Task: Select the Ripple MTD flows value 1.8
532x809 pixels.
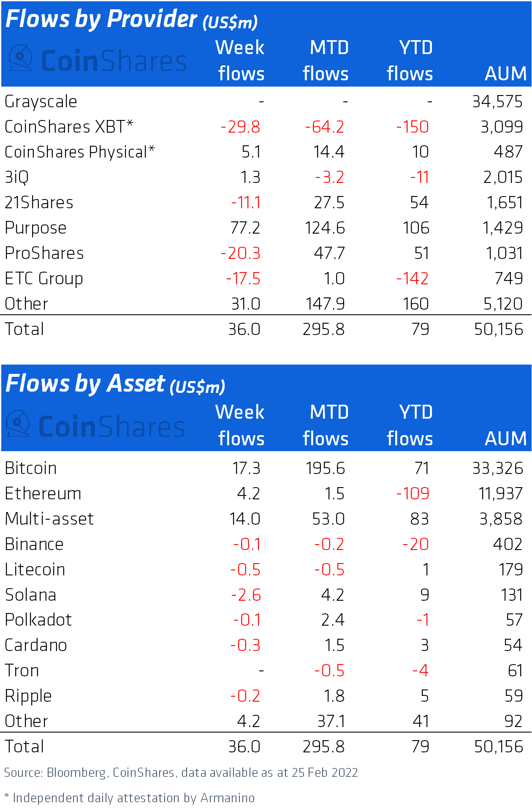Action: 334,696
